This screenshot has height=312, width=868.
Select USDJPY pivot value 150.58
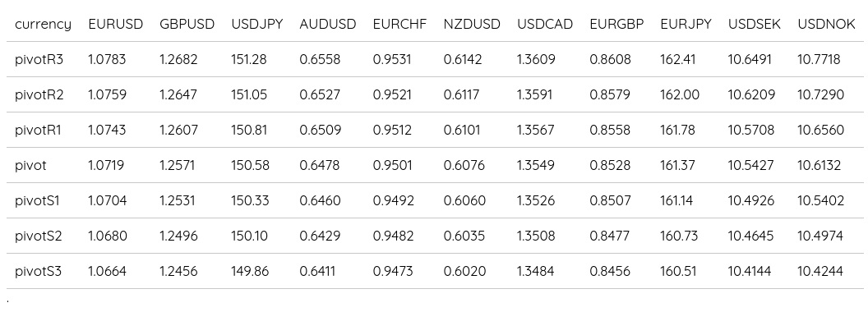(x=250, y=165)
